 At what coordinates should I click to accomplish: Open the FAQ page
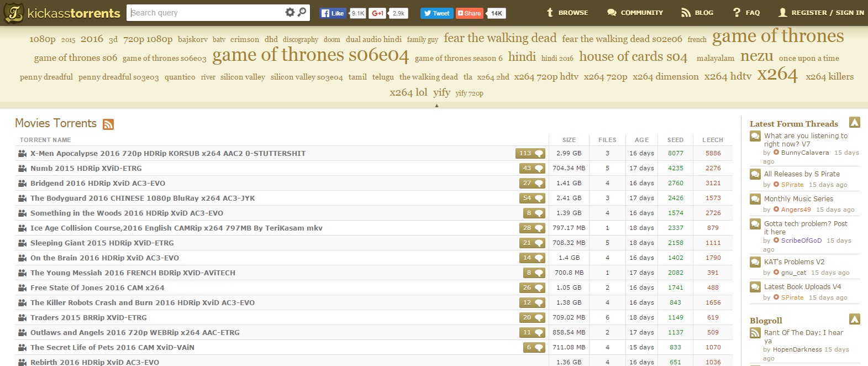(x=746, y=13)
